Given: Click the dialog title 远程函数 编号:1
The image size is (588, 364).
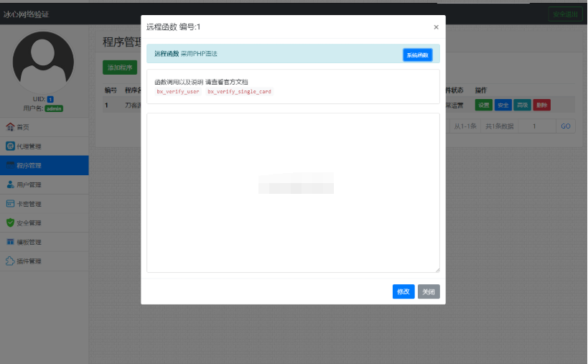Looking at the screenshot, I should tap(173, 27).
